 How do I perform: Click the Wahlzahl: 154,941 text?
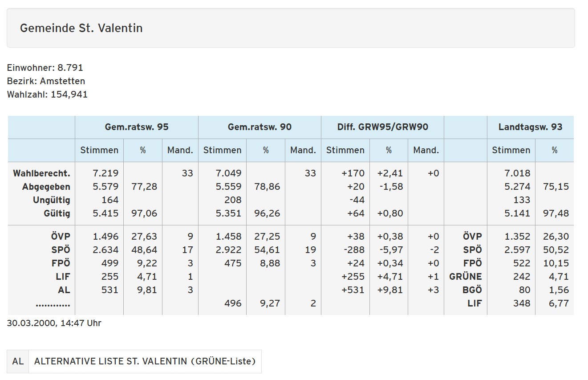click(x=47, y=94)
